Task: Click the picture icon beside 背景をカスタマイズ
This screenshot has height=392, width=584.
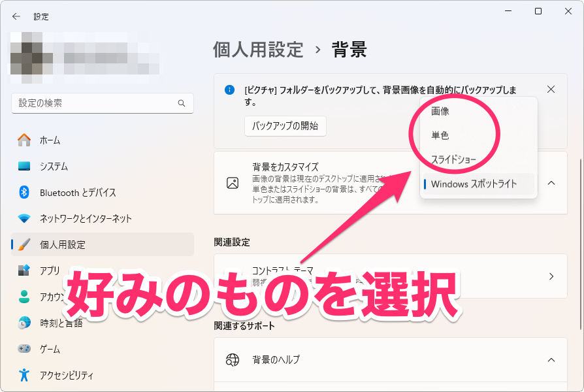Action: click(233, 183)
